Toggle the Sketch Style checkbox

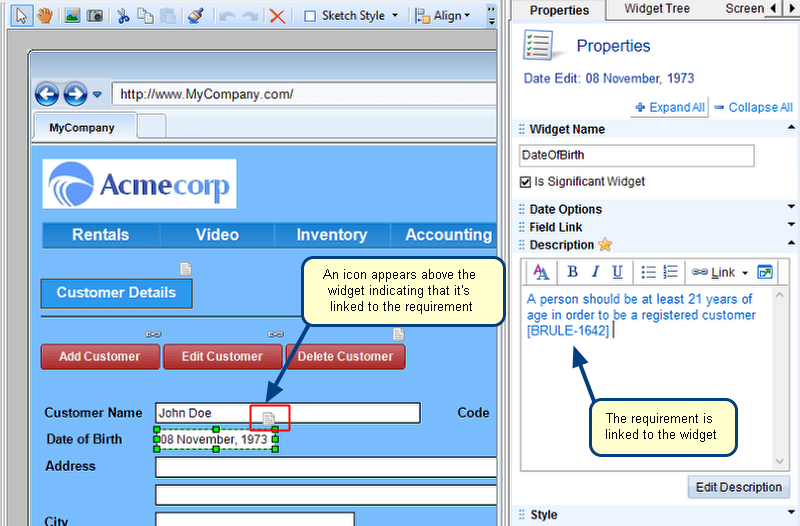(310, 16)
